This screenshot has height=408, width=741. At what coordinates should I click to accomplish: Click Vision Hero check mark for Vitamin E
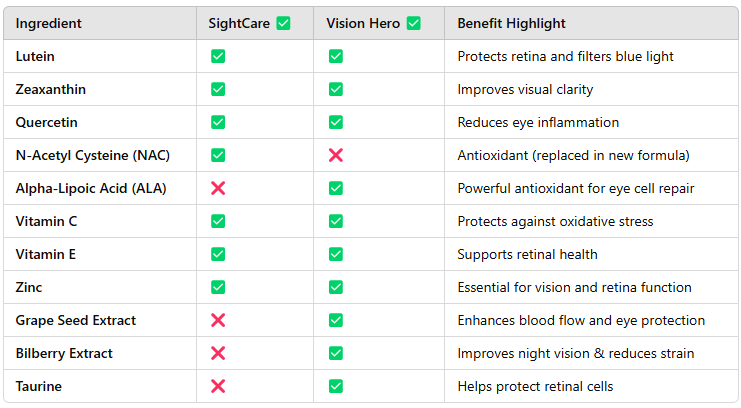336,254
